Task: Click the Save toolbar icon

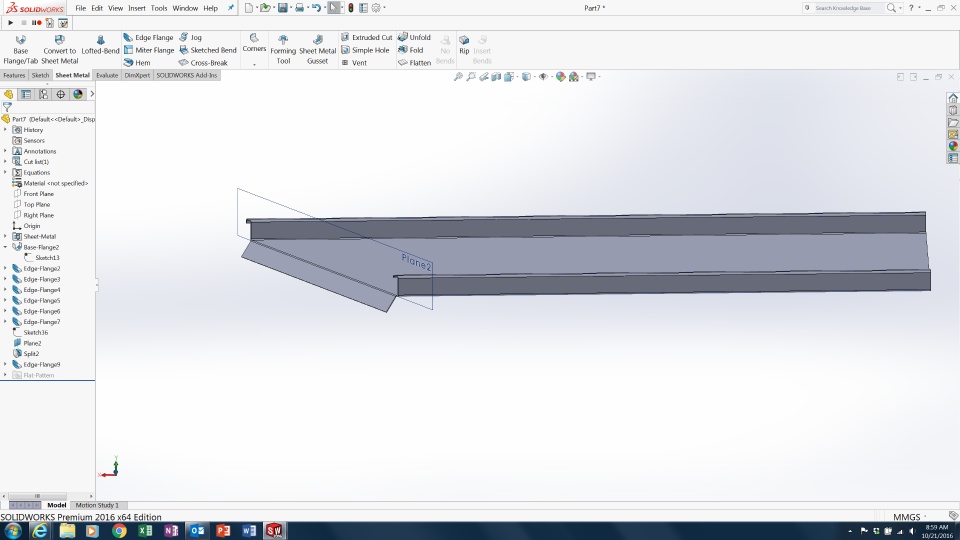Action: click(x=282, y=8)
